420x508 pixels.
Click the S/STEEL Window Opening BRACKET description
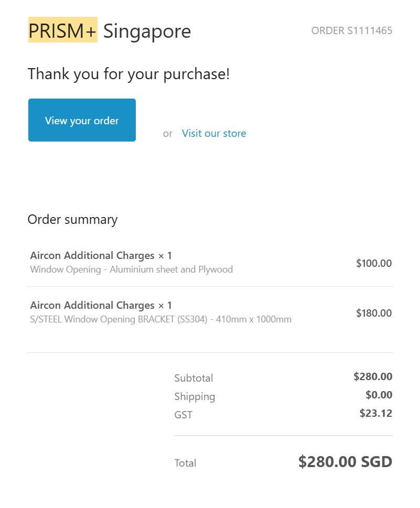click(160, 319)
